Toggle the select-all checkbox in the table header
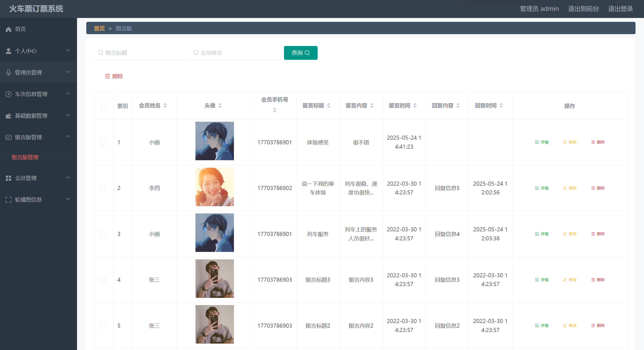This screenshot has width=644, height=350. click(x=104, y=106)
